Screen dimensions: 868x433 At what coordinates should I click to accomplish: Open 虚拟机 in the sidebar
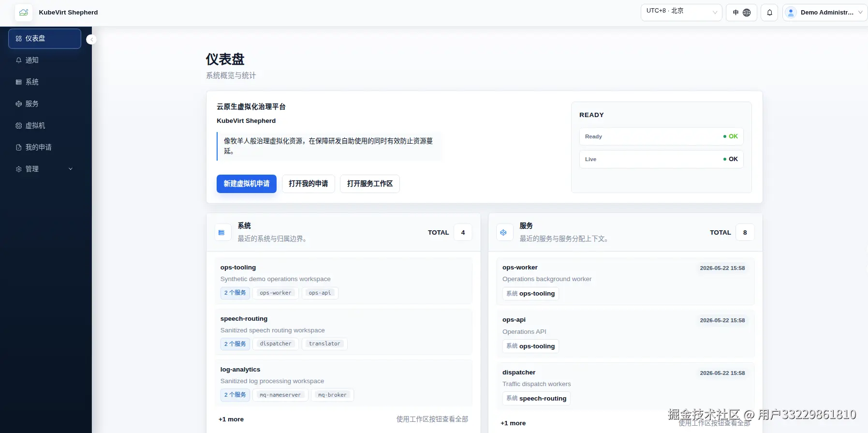point(44,125)
